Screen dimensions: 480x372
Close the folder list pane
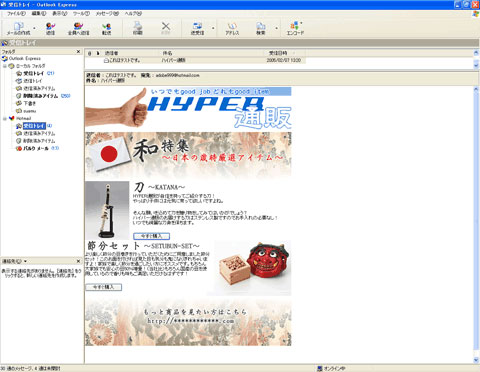point(78,52)
